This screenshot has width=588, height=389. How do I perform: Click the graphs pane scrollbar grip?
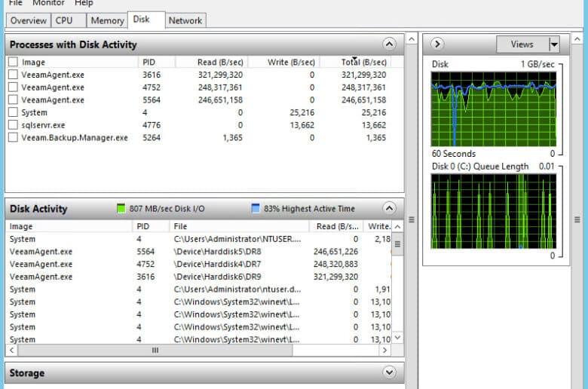[577, 219]
